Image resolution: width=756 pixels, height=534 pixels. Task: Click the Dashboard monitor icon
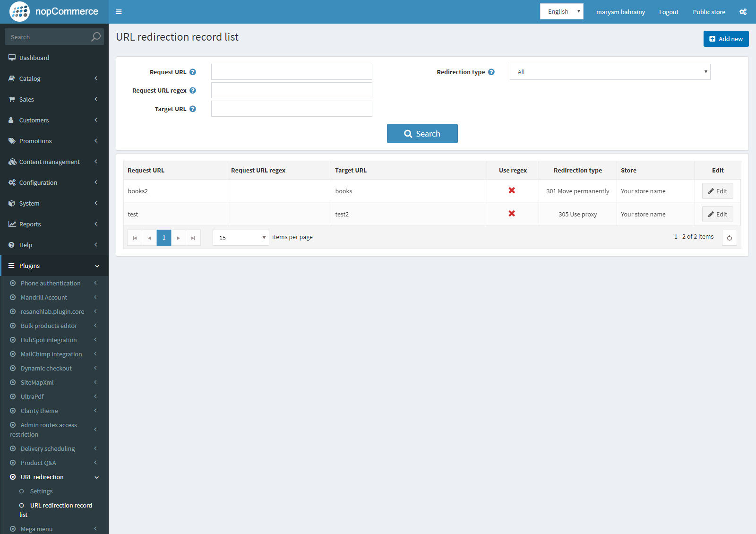(x=12, y=58)
